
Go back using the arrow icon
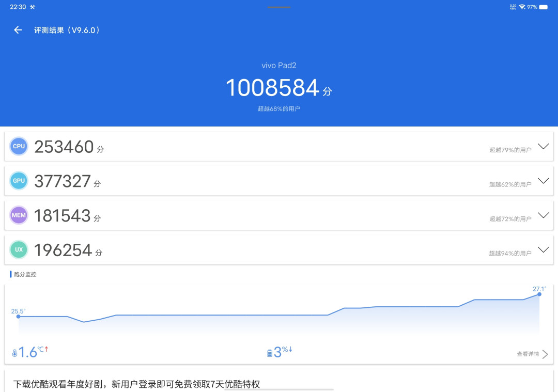coord(18,30)
